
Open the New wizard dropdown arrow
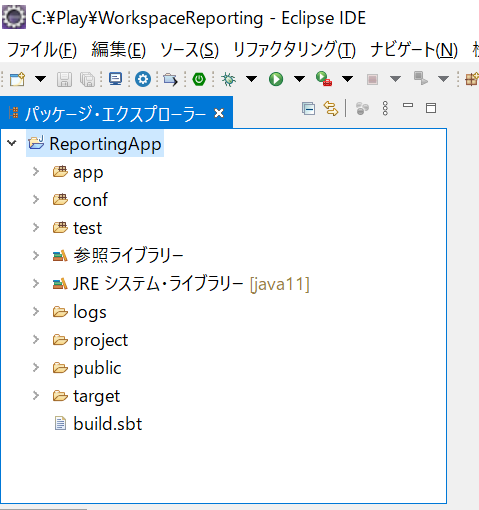(41, 79)
